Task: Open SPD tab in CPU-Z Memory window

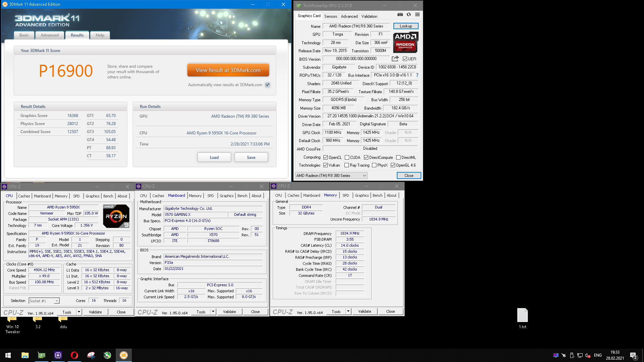Action: (x=346, y=195)
